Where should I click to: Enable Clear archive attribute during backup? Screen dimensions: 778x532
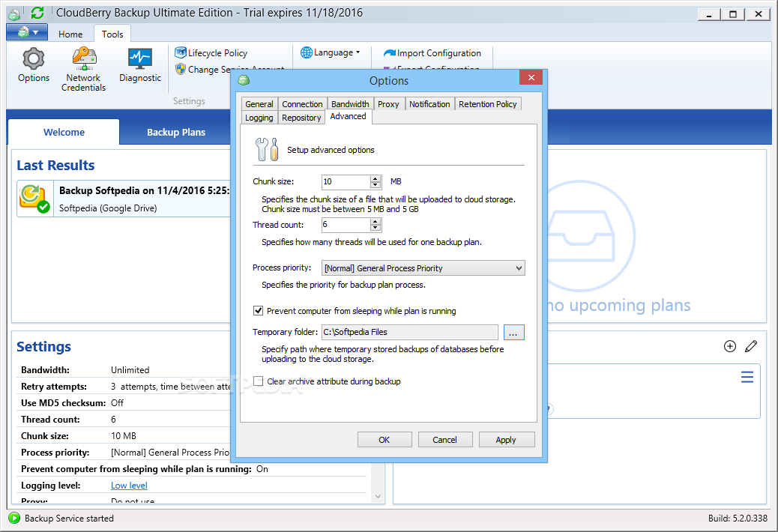258,381
